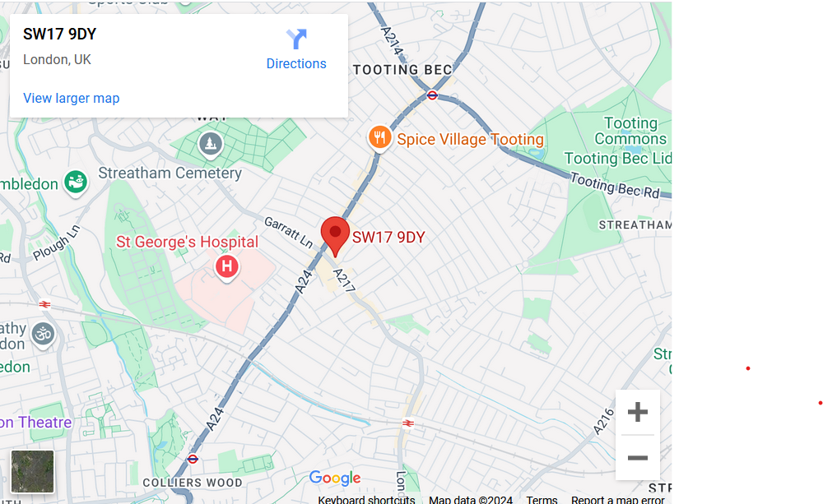Click the Streatham Cemetery marker icon
The width and height of the screenshot is (823, 504).
211,144
